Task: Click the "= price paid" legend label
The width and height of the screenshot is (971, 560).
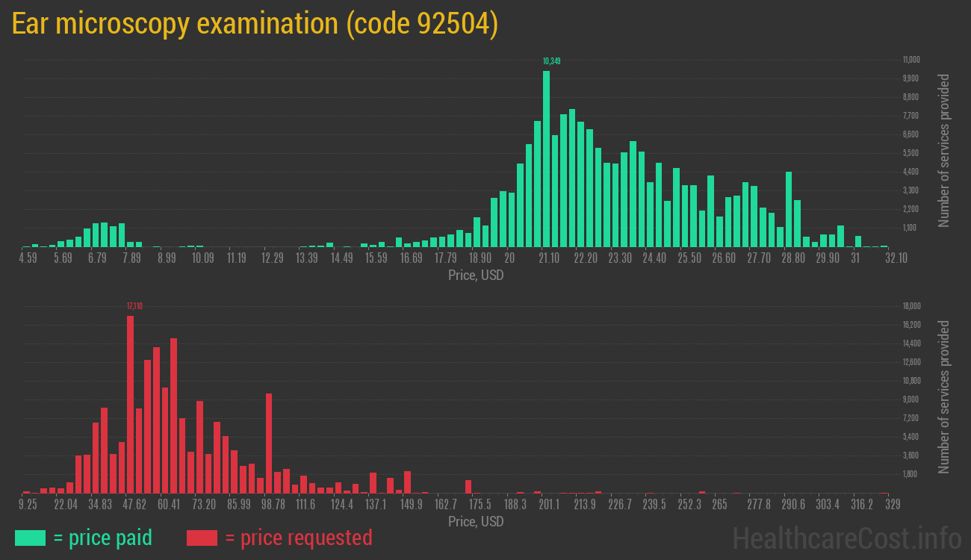Action: (x=103, y=538)
